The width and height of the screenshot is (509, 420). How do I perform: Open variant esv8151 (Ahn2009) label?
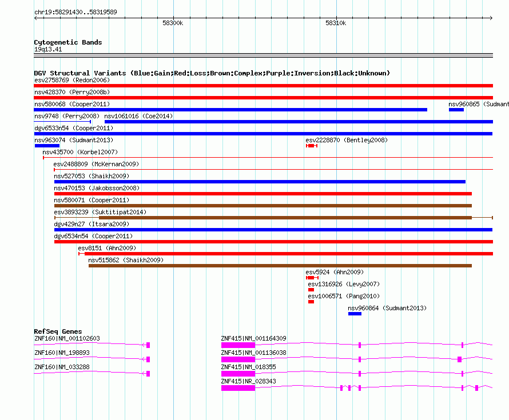click(x=107, y=248)
